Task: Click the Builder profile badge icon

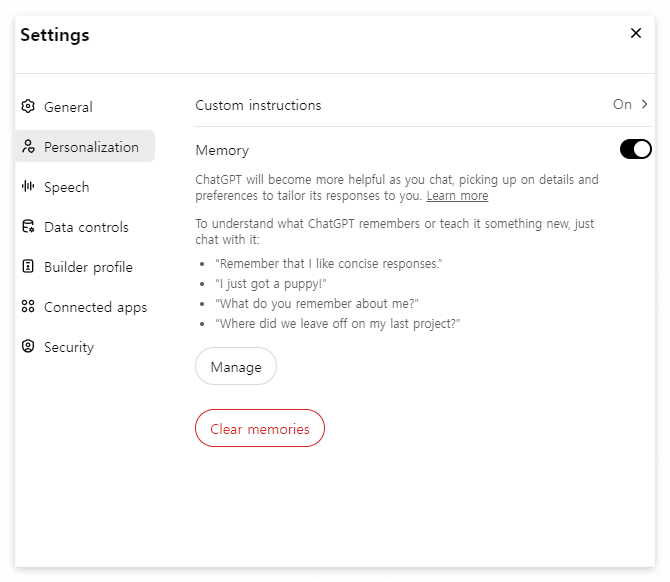Action: click(x=28, y=266)
